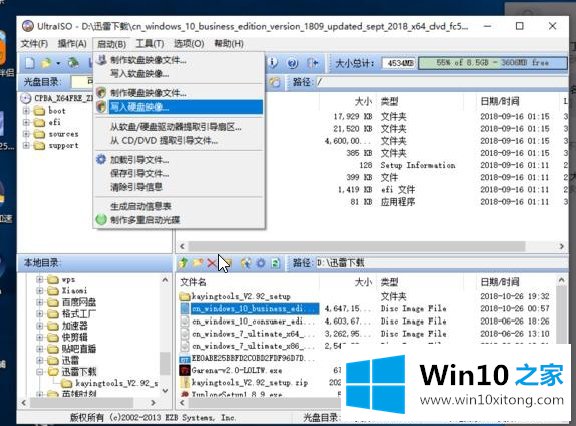
Task: Choose 保存引导文件... menu entry
Action: point(179,173)
